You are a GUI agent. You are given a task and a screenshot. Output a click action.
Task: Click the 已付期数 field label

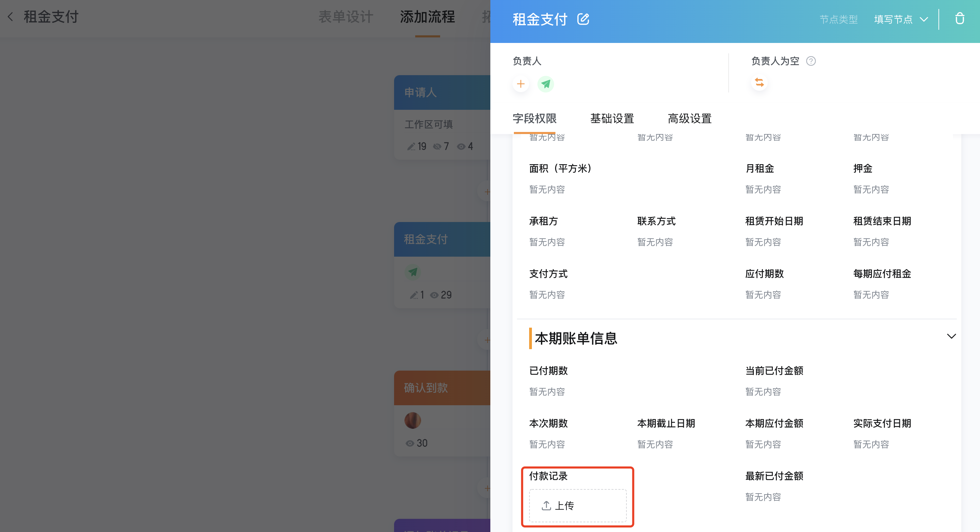tap(549, 371)
